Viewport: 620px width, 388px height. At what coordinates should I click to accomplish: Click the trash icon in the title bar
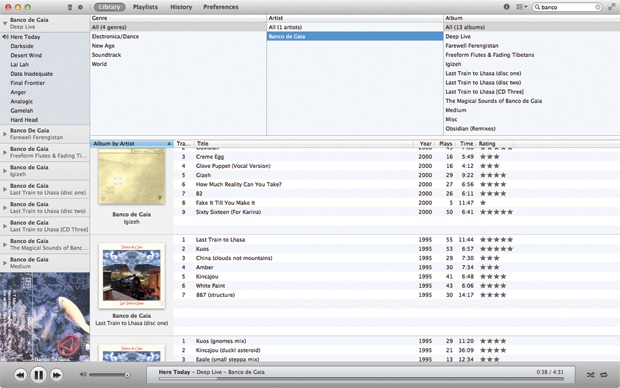coord(70,7)
